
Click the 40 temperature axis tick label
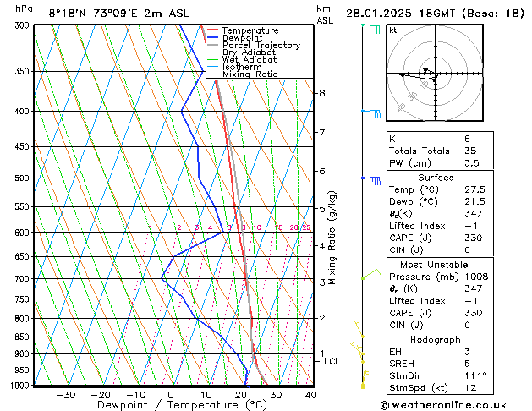[x=310, y=396]
